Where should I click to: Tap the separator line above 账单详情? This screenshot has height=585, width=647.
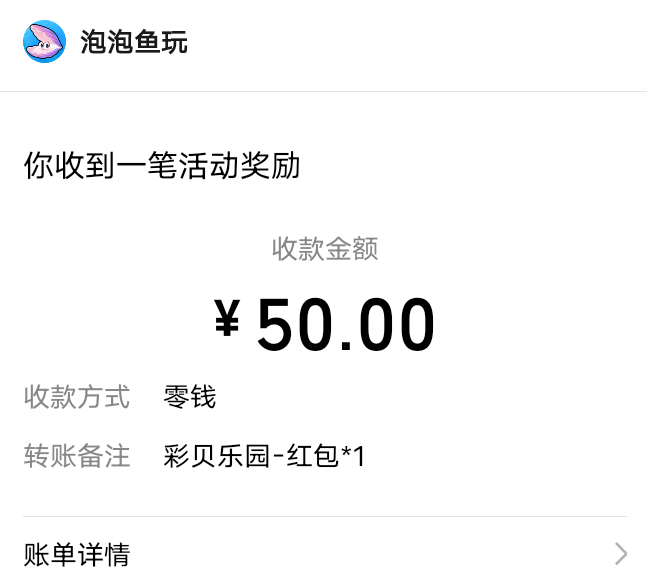325,517
